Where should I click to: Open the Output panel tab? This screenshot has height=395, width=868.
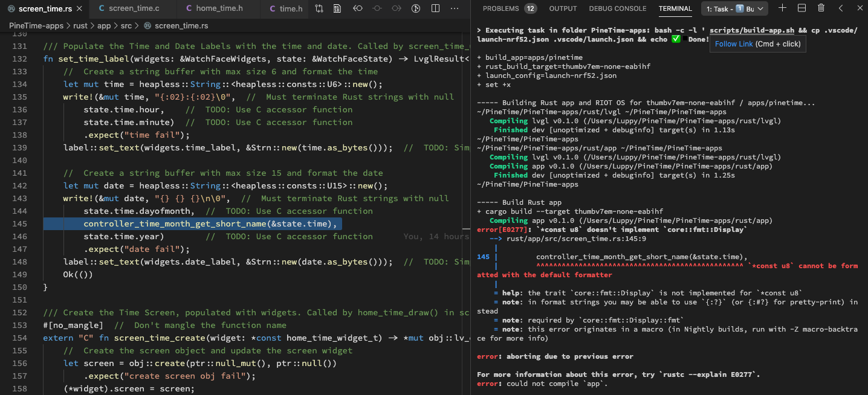click(x=563, y=8)
